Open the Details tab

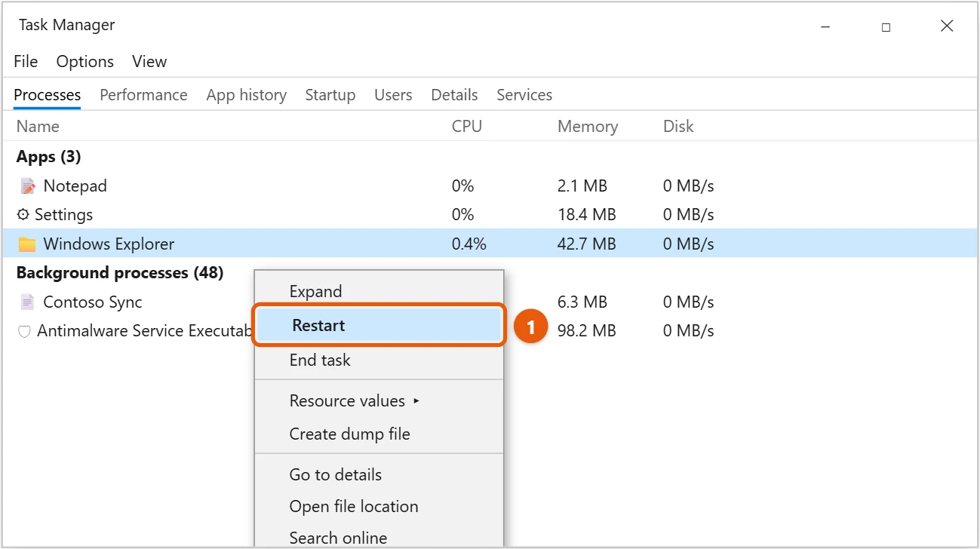[x=454, y=95]
